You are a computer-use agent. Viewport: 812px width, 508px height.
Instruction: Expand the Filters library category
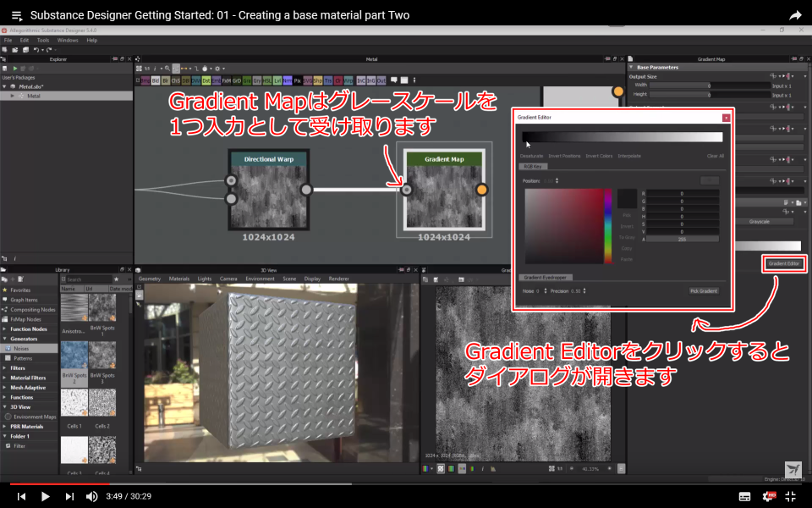click(x=5, y=368)
